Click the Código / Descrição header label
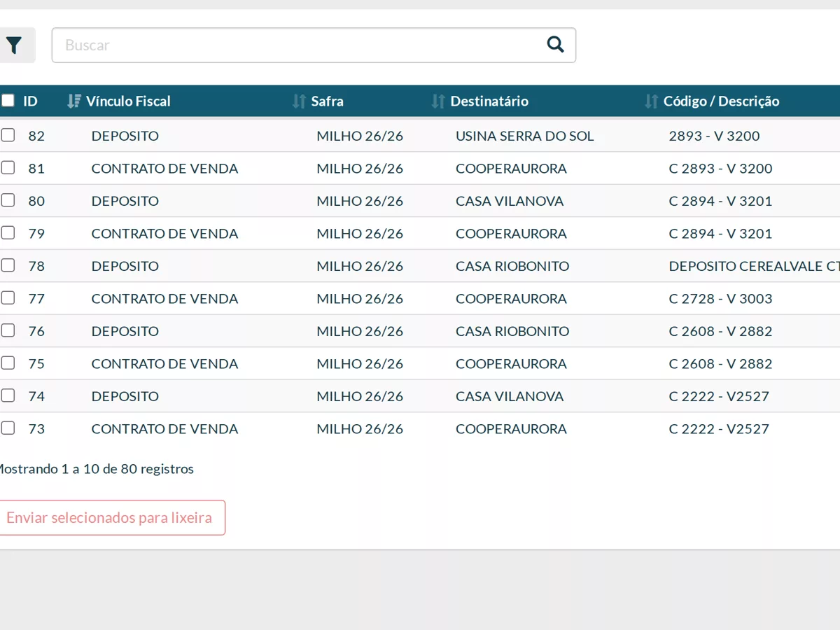Viewport: 840px width, 630px height. (722, 101)
